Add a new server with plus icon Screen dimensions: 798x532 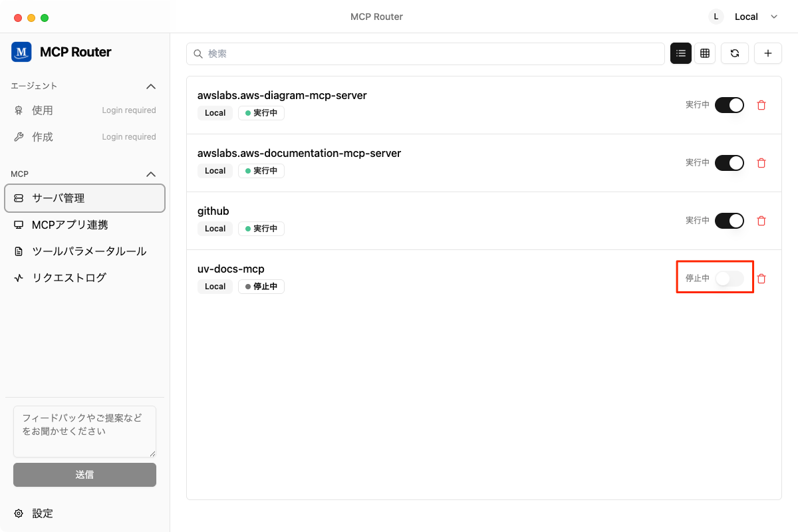click(x=768, y=53)
